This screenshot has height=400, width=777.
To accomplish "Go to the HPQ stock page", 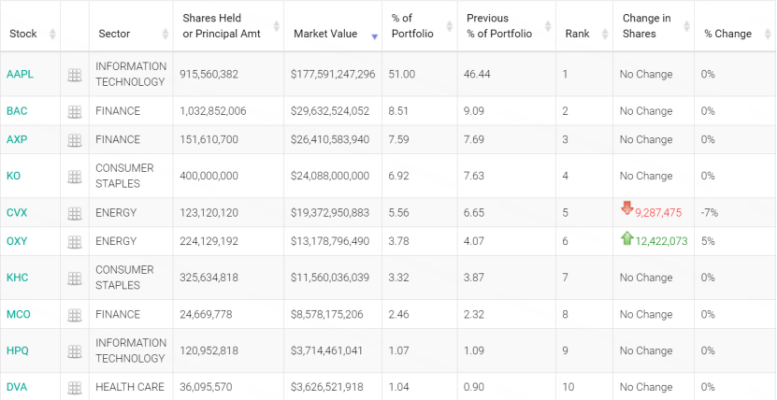I will [x=18, y=351].
